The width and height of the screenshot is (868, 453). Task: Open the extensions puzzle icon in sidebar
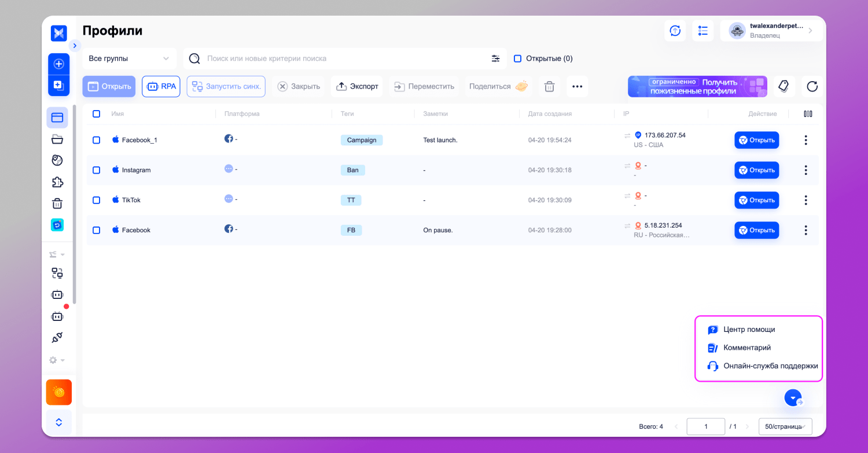pos(57,182)
